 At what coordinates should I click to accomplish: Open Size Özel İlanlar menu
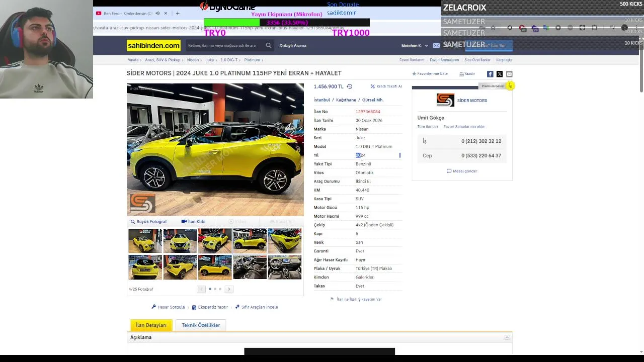click(477, 60)
